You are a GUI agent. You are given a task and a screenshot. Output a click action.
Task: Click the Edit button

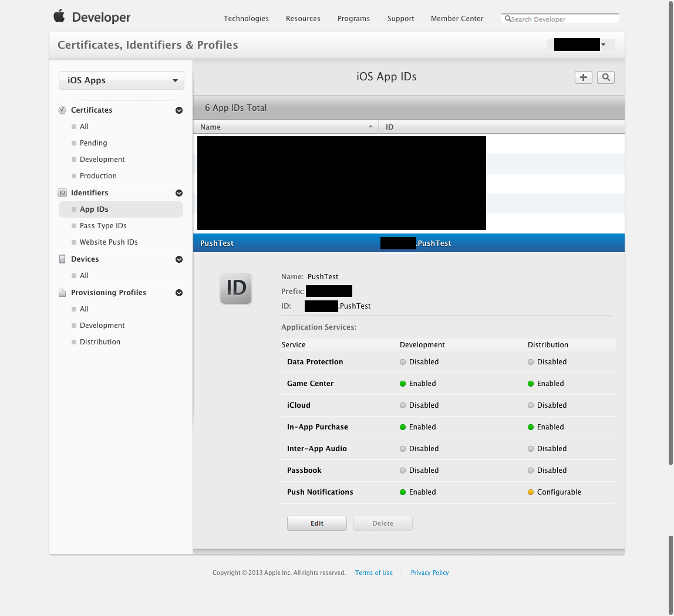click(x=317, y=523)
